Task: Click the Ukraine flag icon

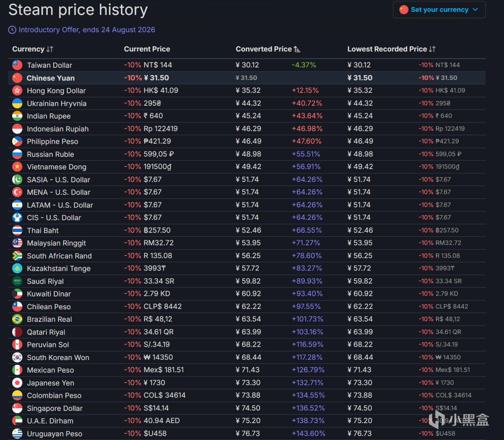Action: point(17,103)
